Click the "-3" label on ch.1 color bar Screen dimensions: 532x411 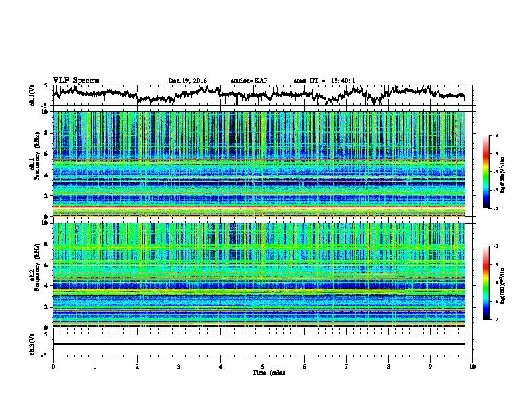coord(495,135)
